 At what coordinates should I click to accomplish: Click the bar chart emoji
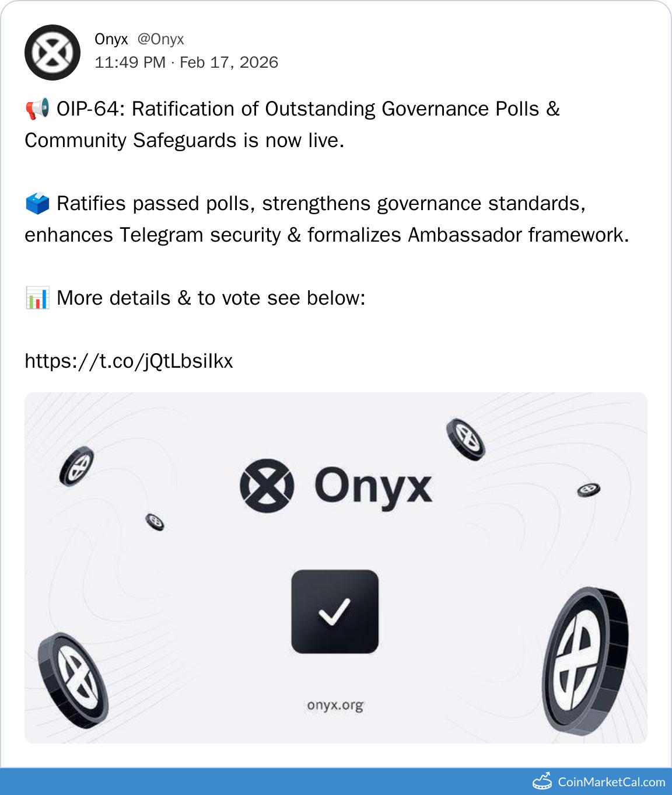click(37, 298)
